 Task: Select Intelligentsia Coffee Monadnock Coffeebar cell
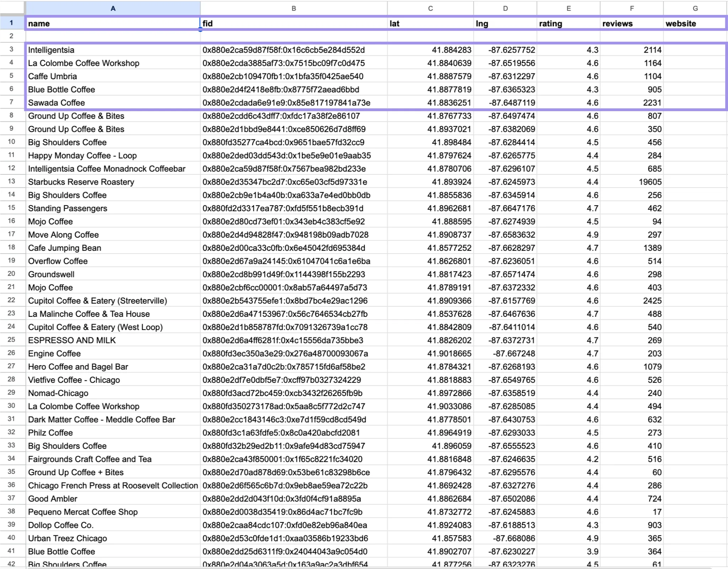pyautogui.click(x=113, y=168)
